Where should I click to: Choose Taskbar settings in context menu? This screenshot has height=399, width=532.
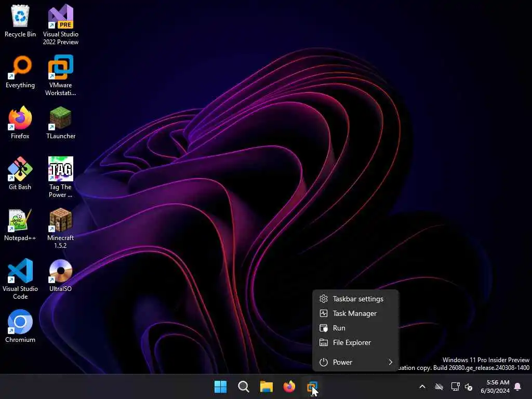tap(355, 299)
